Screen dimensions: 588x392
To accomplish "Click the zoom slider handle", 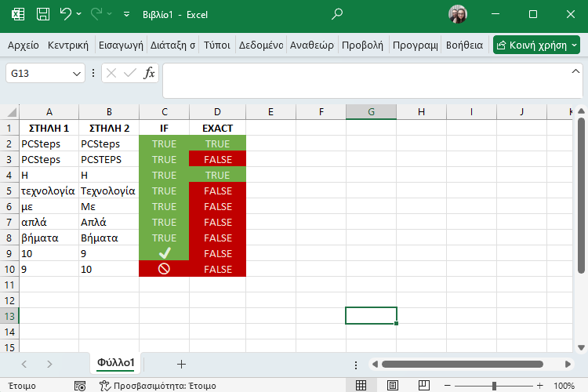I will click(494, 386).
